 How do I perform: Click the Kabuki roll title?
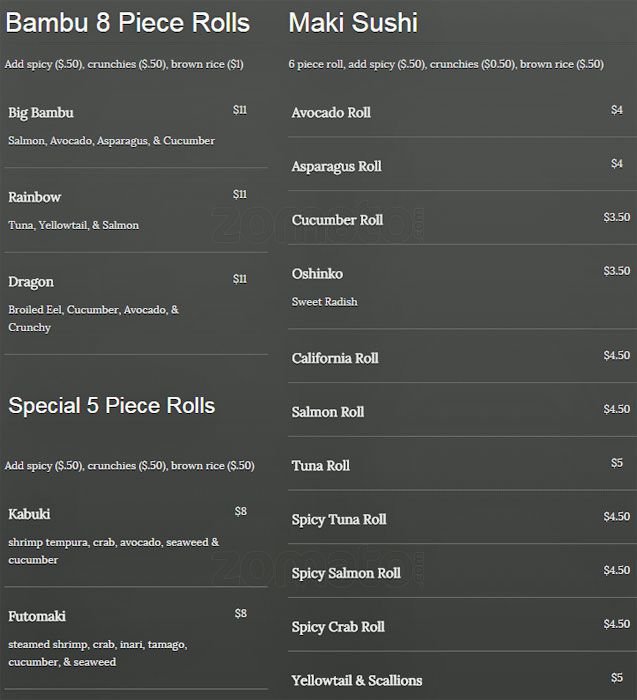[29, 514]
